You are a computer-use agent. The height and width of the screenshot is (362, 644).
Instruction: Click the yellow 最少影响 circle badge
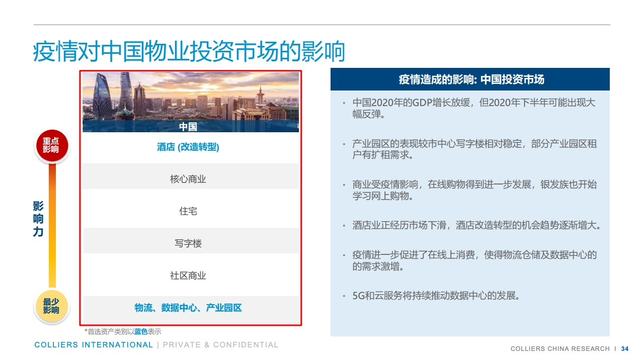(51, 306)
